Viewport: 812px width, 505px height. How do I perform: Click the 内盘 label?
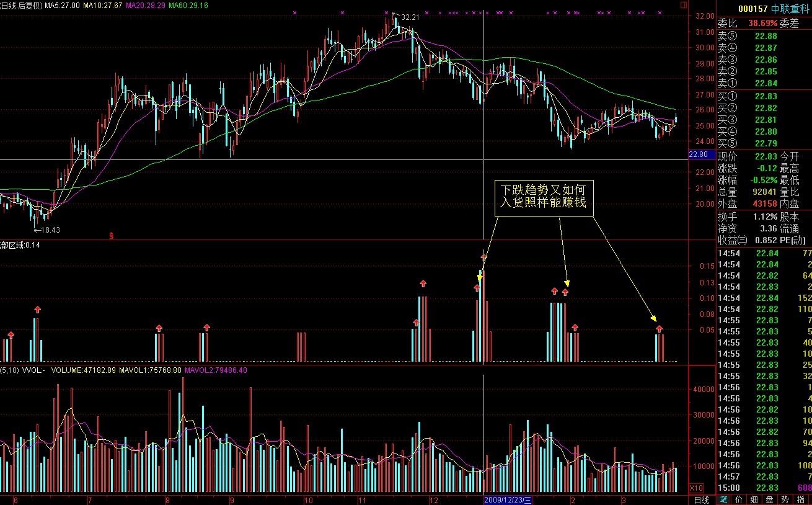[x=789, y=203]
